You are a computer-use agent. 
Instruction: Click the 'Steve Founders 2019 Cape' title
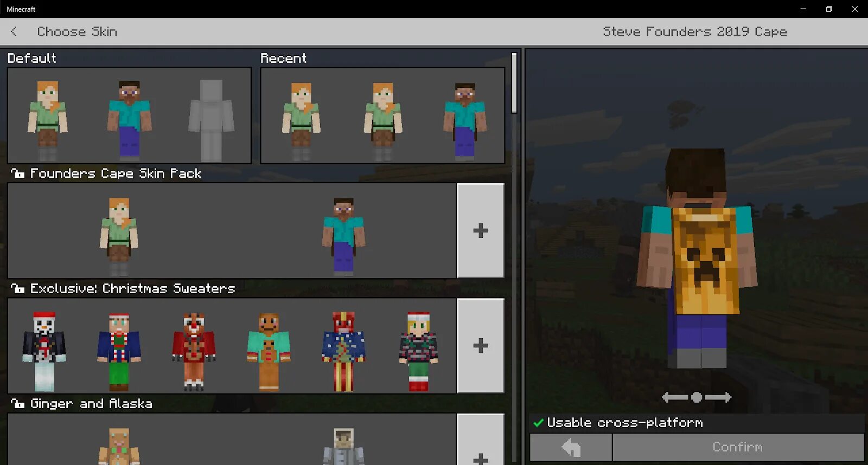[695, 31]
